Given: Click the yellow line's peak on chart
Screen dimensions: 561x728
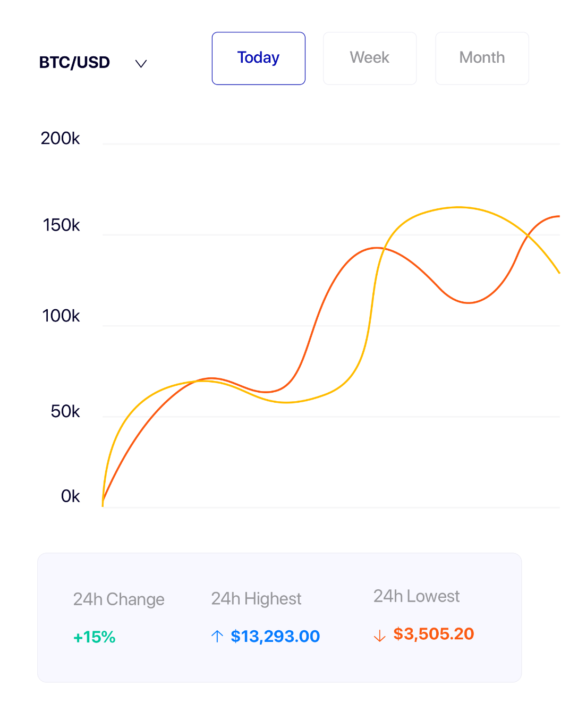Looking at the screenshot, I should (x=458, y=207).
